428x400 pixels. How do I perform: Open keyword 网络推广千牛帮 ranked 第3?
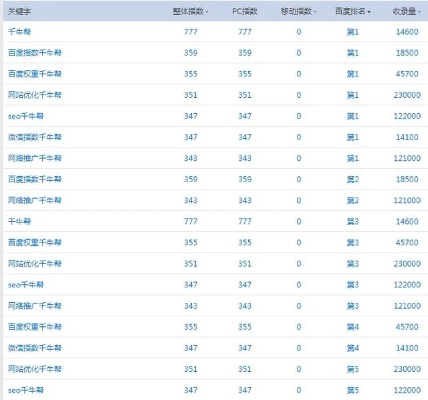tap(35, 306)
